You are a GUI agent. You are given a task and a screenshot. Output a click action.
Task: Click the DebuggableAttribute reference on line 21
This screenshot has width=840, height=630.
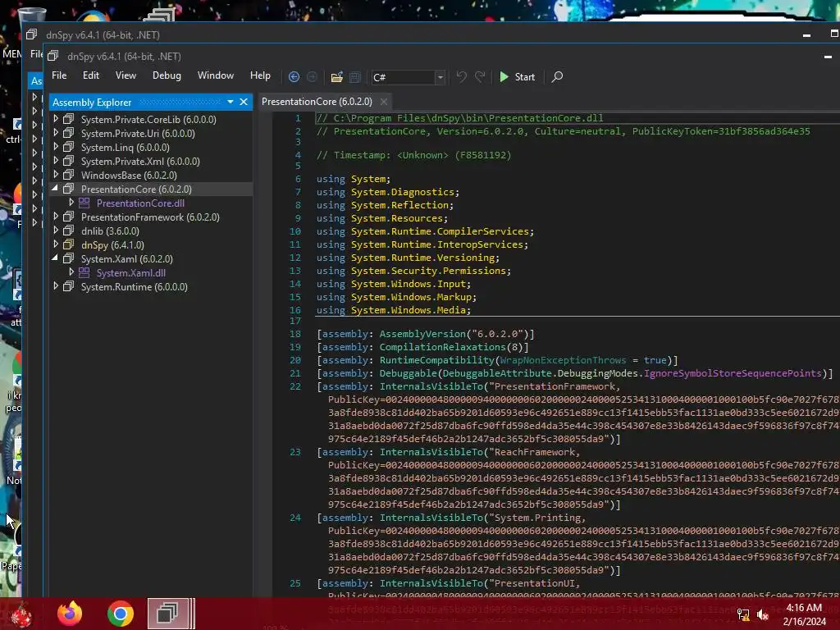point(497,373)
